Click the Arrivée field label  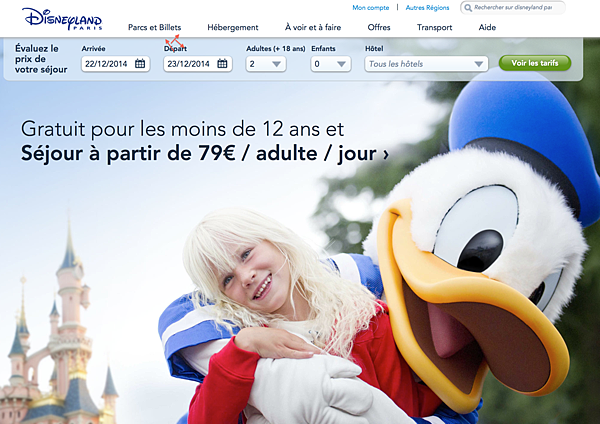(x=93, y=49)
